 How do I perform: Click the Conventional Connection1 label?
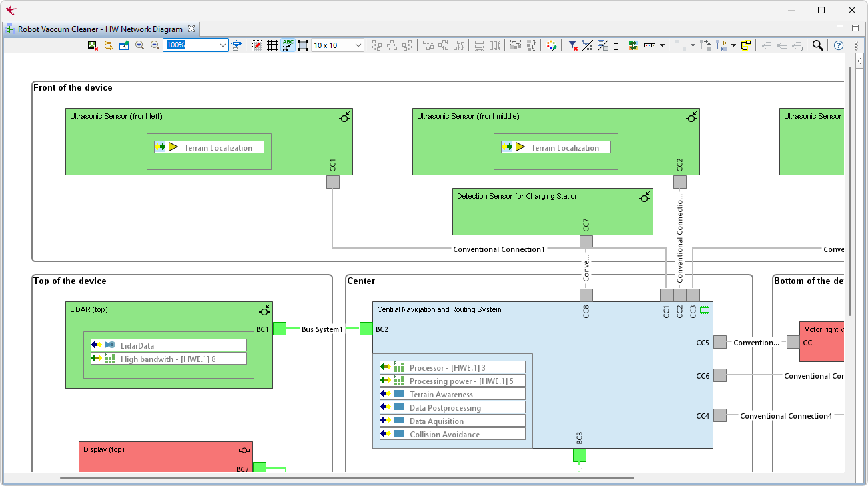(499, 249)
